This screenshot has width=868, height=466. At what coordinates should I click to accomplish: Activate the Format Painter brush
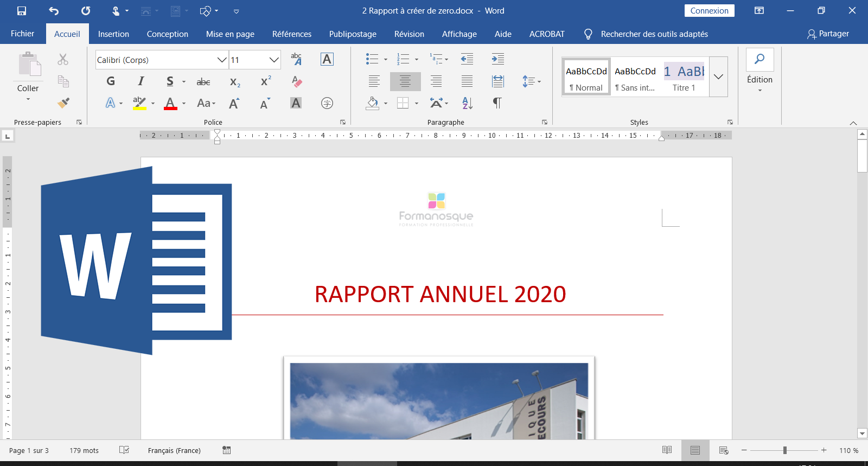point(63,103)
